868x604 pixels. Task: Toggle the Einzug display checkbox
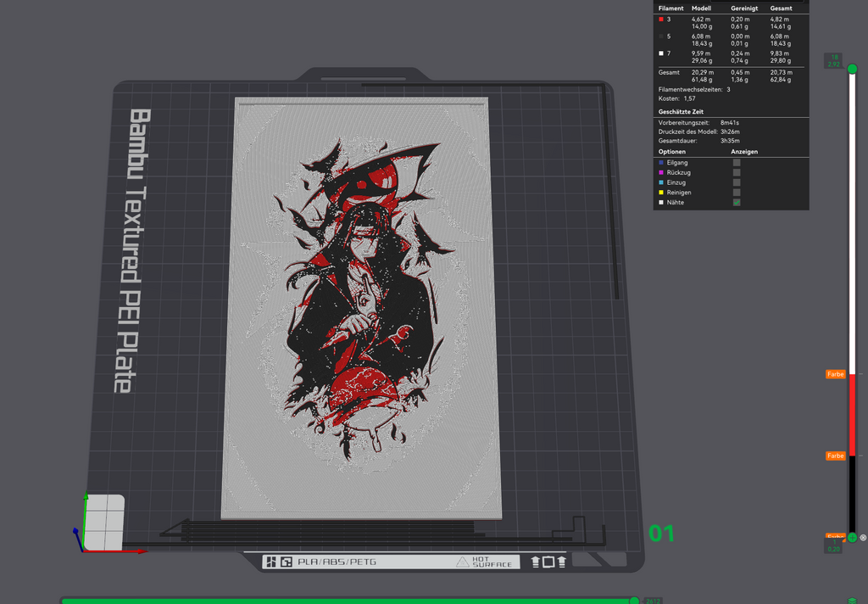pos(737,182)
